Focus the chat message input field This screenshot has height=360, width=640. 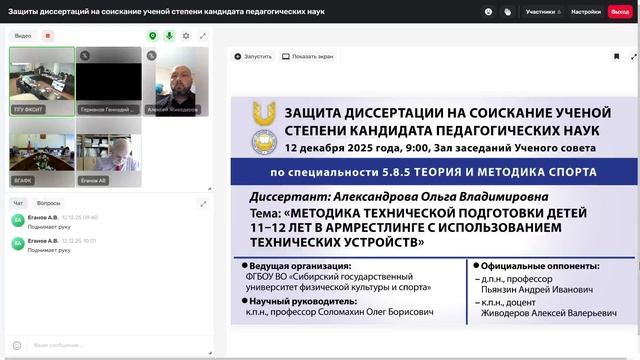point(118,345)
